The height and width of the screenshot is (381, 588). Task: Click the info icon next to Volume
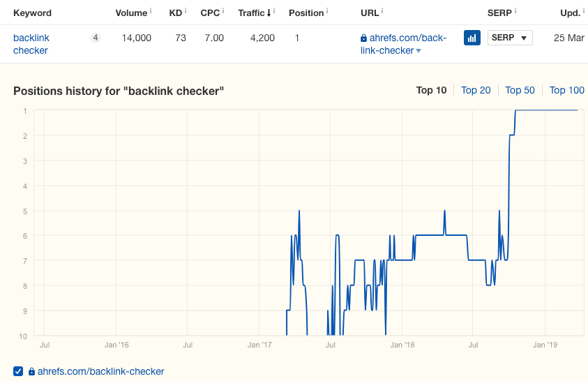point(151,11)
